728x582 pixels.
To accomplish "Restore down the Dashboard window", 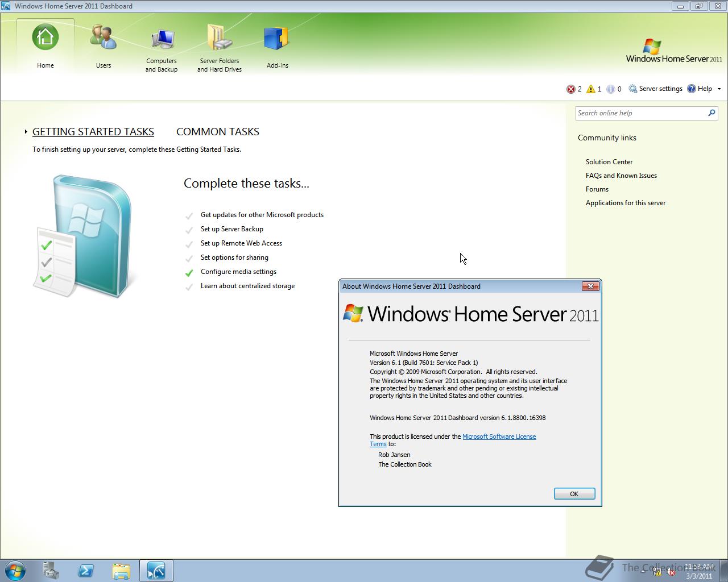I will pyautogui.click(x=698, y=6).
